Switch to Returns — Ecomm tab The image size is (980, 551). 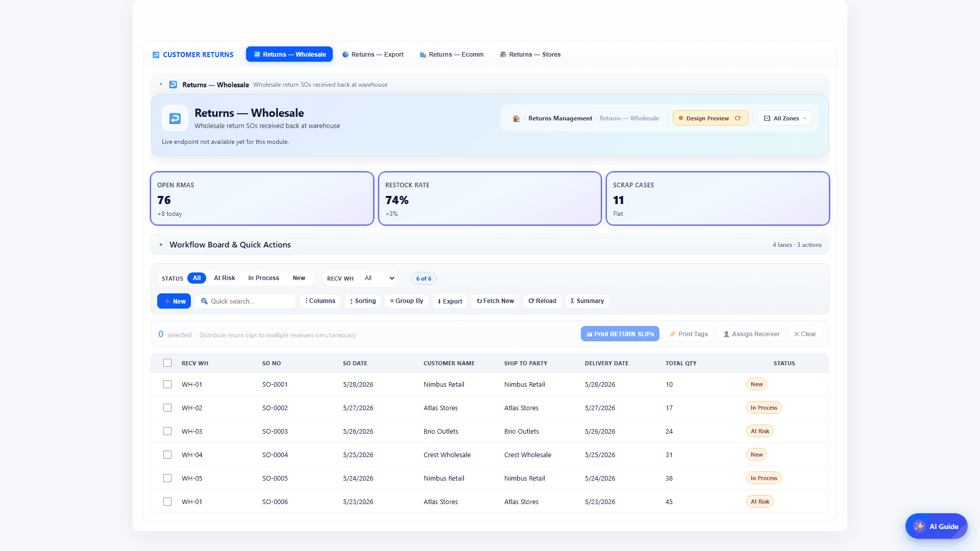point(452,55)
